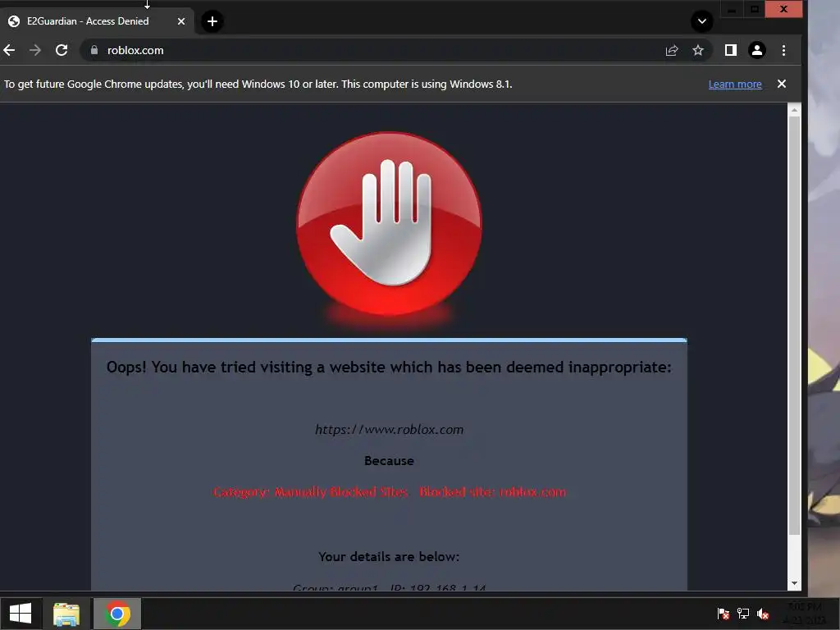Click the tray clock showing date and time
840x630 pixels.
tap(805, 614)
